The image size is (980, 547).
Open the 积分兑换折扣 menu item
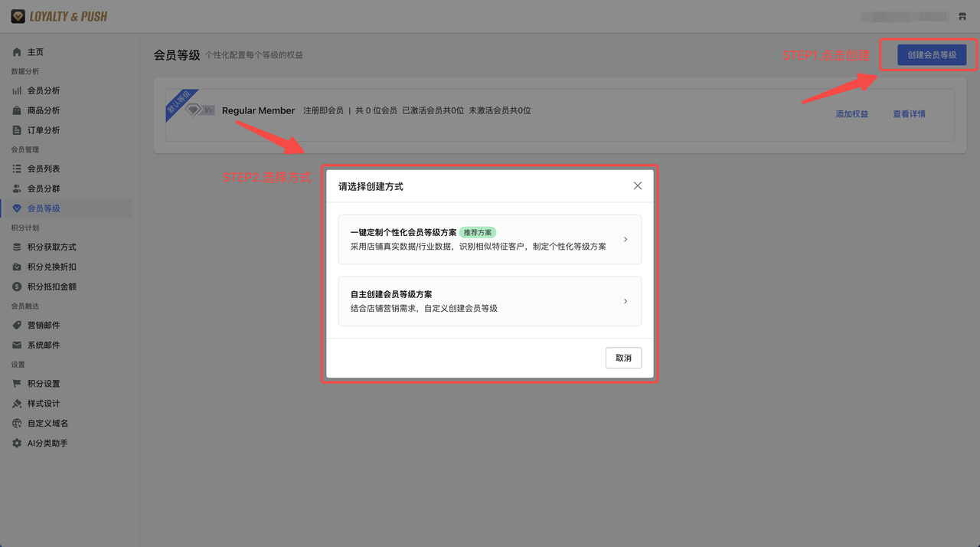[51, 267]
